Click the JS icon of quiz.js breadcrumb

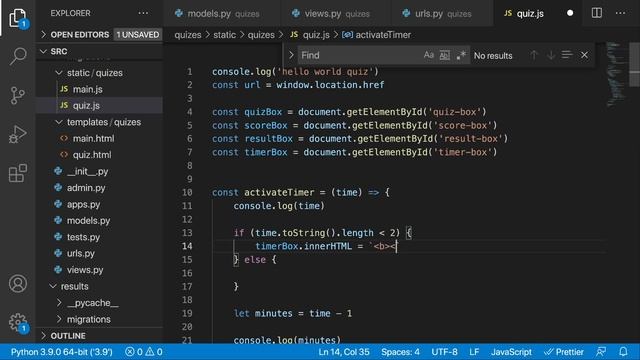294,35
